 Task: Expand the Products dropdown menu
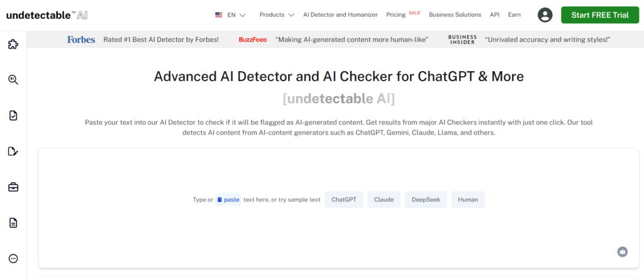[277, 14]
